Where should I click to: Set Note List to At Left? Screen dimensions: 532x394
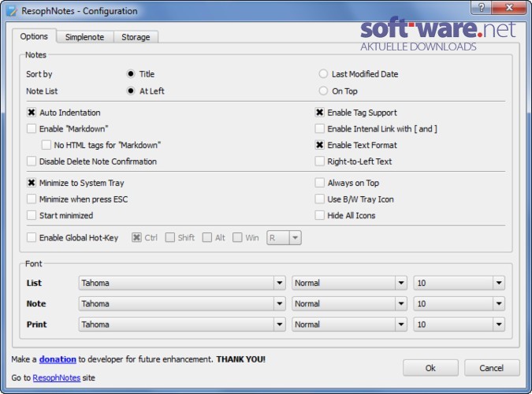click(131, 91)
